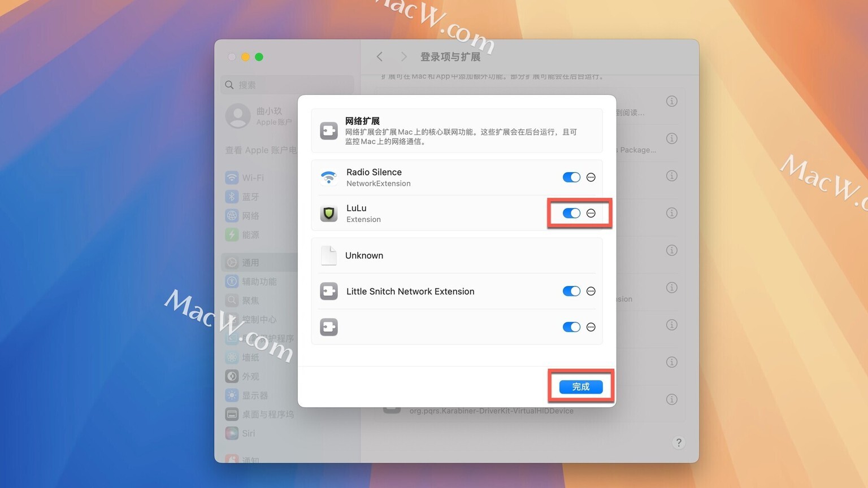This screenshot has height=488, width=868.
Task: Go back in System Settings
Action: [x=380, y=56]
